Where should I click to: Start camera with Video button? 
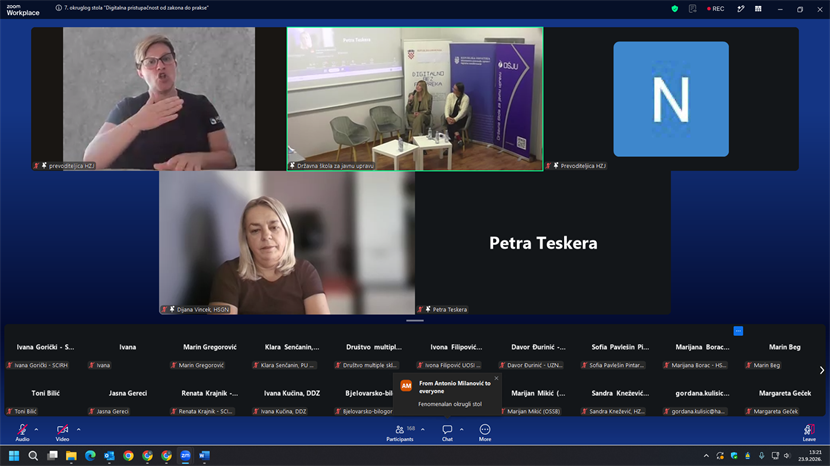pos(62,432)
